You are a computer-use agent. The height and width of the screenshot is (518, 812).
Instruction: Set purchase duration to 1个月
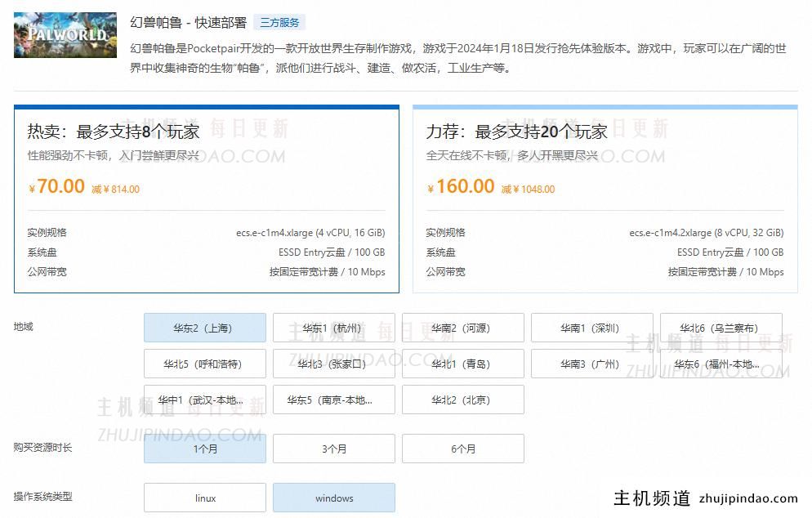(205, 449)
